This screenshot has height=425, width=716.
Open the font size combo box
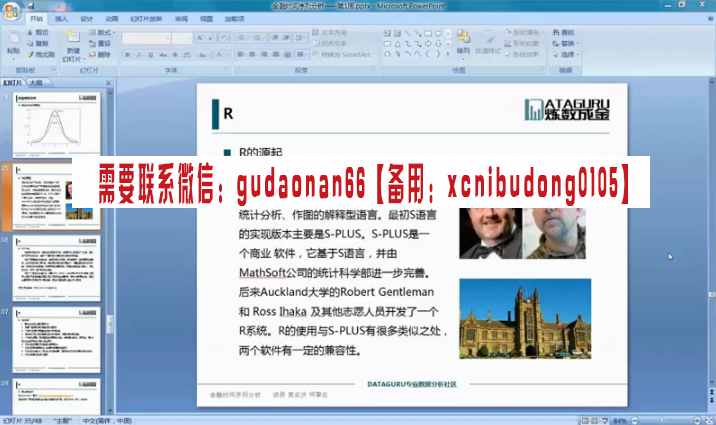pyautogui.click(x=182, y=38)
